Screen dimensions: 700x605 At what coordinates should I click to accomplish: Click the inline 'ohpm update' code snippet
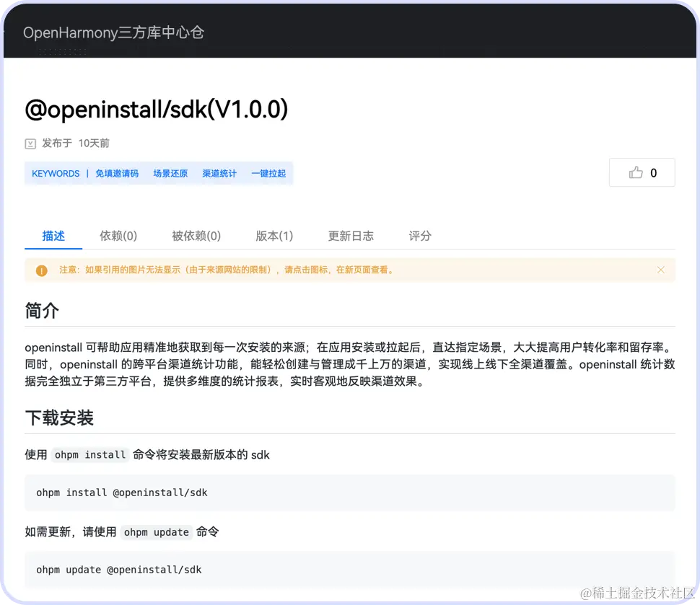157,532
